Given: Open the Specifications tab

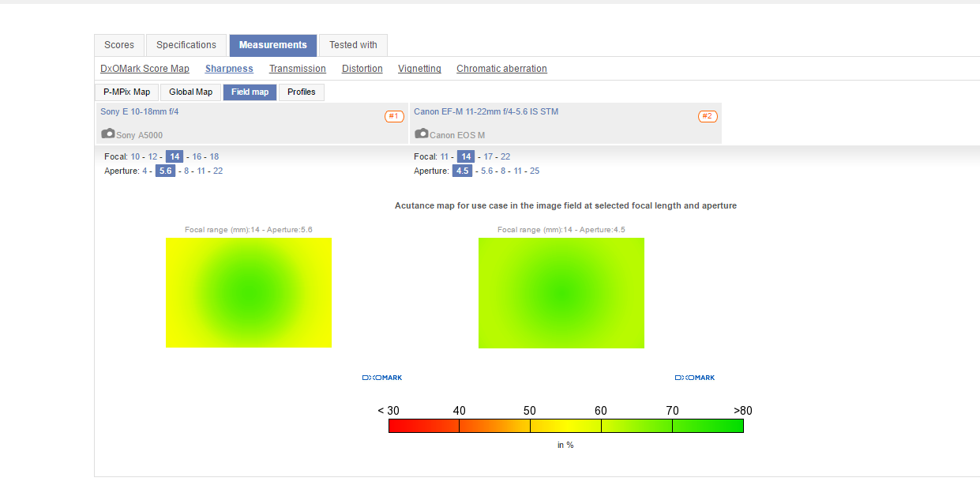Looking at the screenshot, I should (186, 45).
